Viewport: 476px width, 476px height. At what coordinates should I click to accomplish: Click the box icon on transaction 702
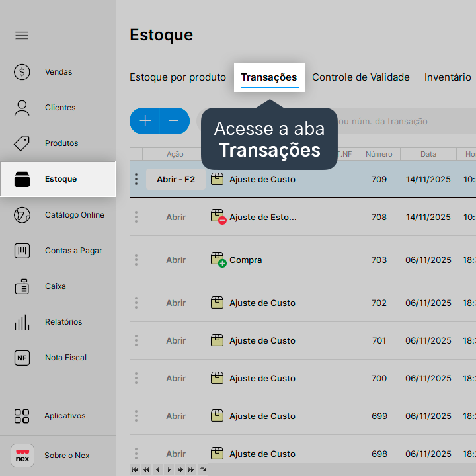coord(217,303)
